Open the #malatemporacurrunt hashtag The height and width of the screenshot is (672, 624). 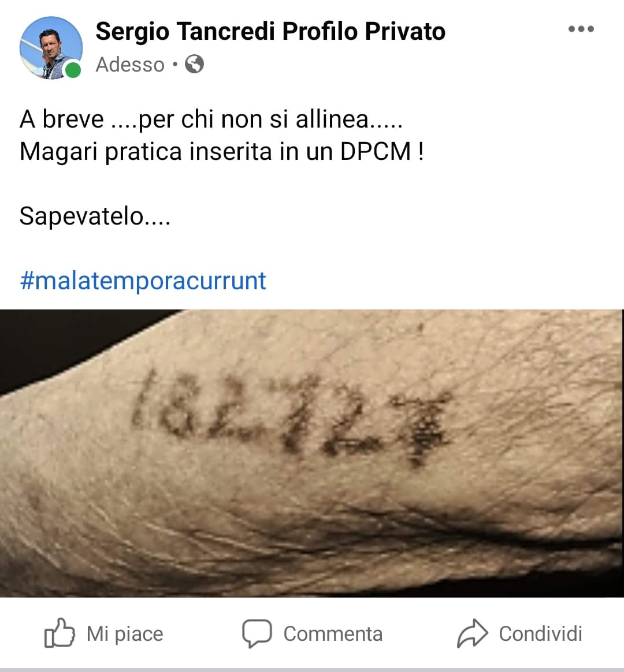(x=143, y=281)
